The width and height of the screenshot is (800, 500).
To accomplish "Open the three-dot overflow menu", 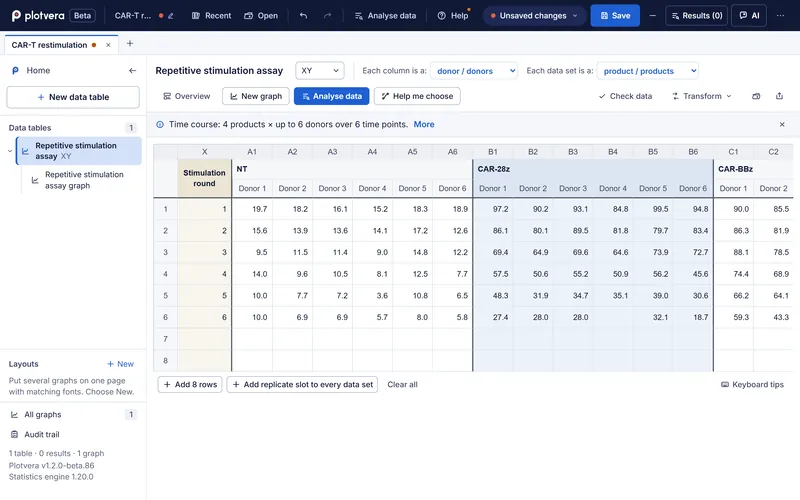I will [x=781, y=16].
